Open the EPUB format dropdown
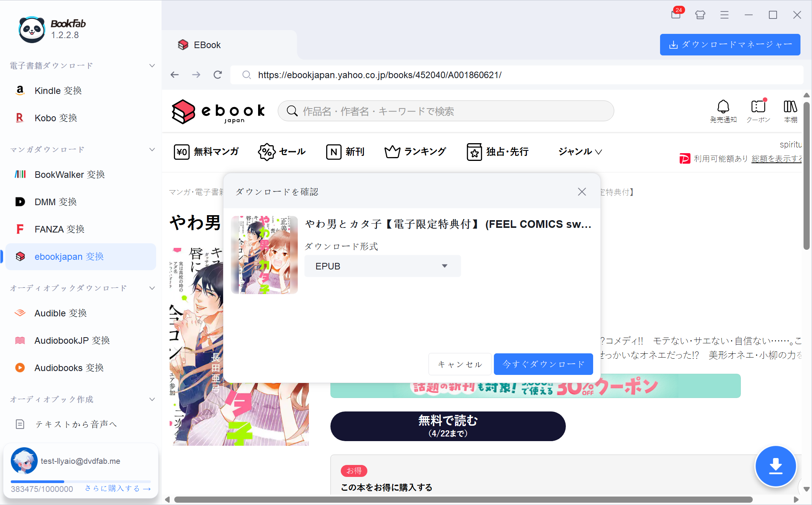The image size is (812, 505). [382, 266]
